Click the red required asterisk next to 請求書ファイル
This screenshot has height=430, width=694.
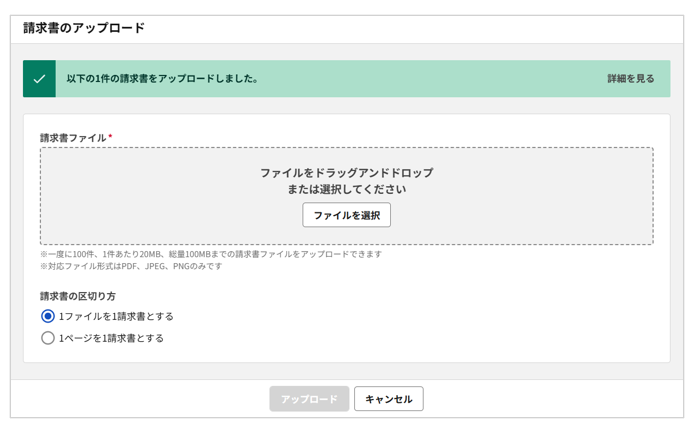(x=110, y=136)
